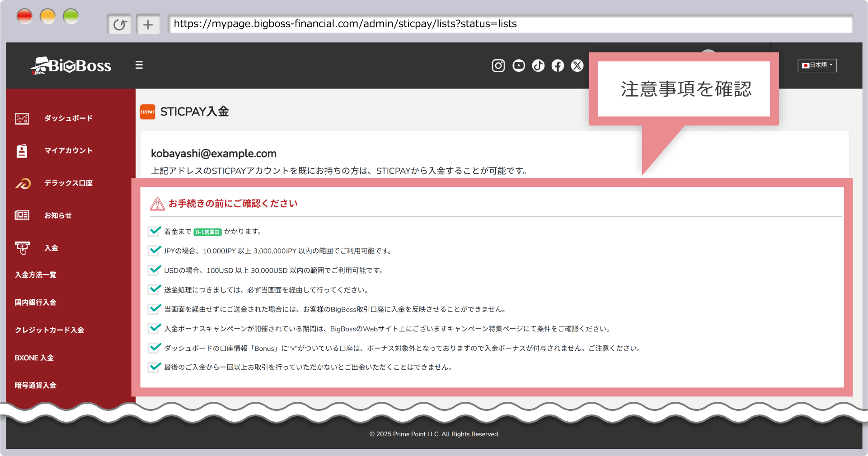Toggle the hamburger sidebar menu icon
This screenshot has height=456, width=868.
(139, 65)
